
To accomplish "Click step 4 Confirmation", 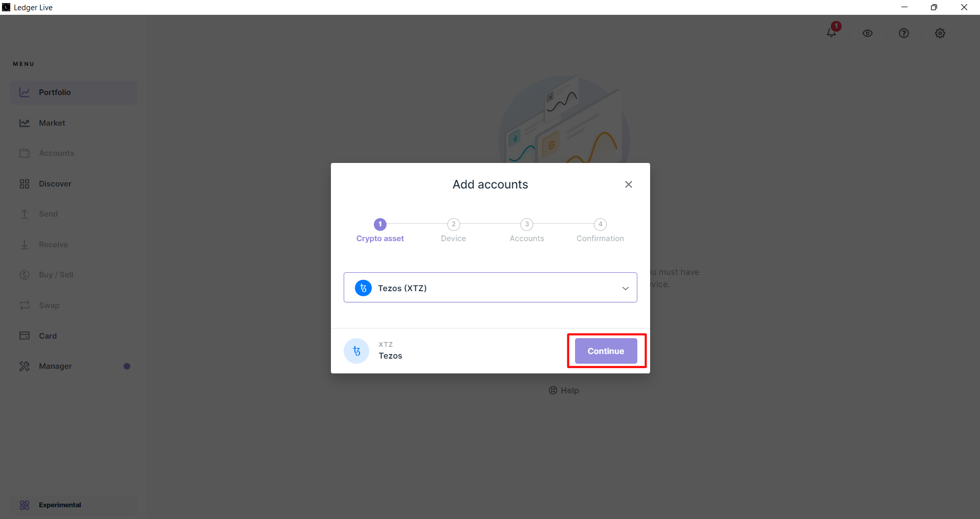I will point(601,230).
